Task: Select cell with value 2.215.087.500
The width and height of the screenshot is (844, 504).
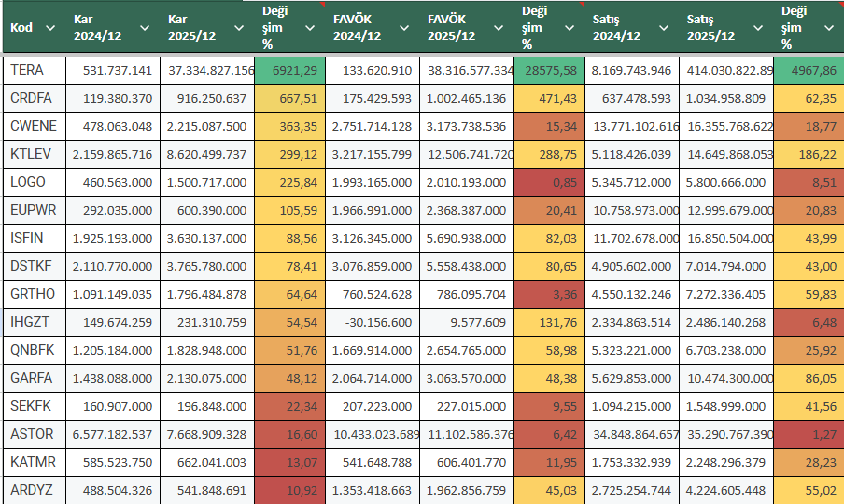Action: pyautogui.click(x=207, y=126)
